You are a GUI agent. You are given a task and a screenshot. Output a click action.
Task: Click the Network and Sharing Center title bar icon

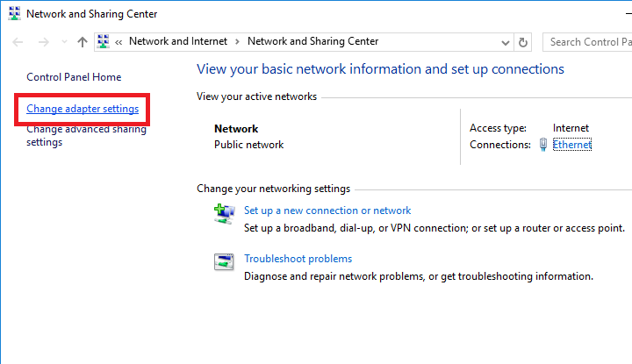pyautogui.click(x=12, y=14)
